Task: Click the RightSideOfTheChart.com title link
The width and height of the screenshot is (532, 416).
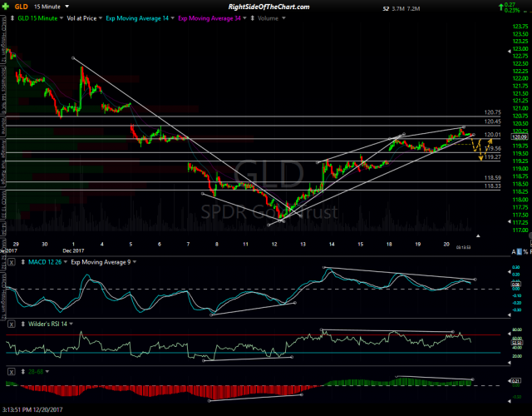Action: [x=268, y=7]
